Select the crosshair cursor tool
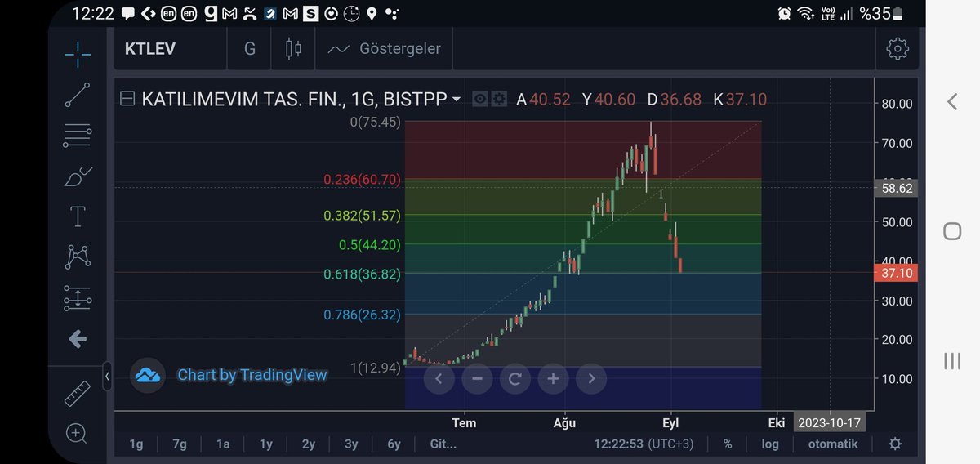 (x=78, y=53)
